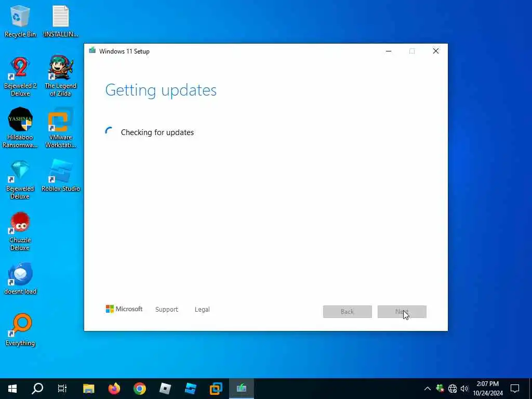The width and height of the screenshot is (532, 399).
Task: Select the 'doesnt load' Thunderbird shortcut
Action: click(x=20, y=278)
